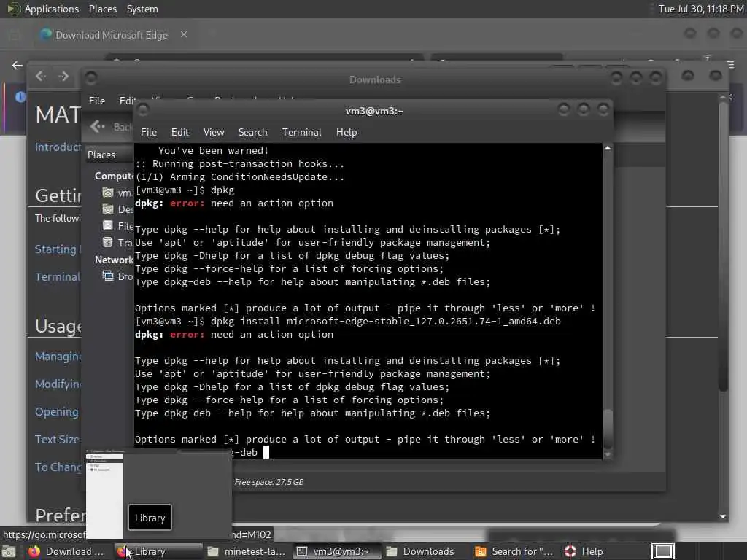
Task: Click the Edge icon on browser tab
Action: coord(46,34)
